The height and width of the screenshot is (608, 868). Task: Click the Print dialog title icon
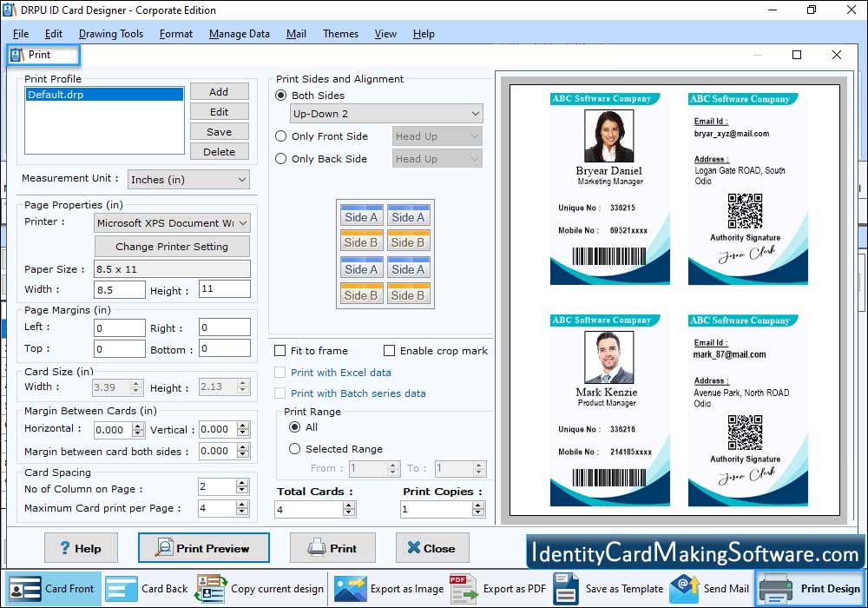[x=16, y=54]
